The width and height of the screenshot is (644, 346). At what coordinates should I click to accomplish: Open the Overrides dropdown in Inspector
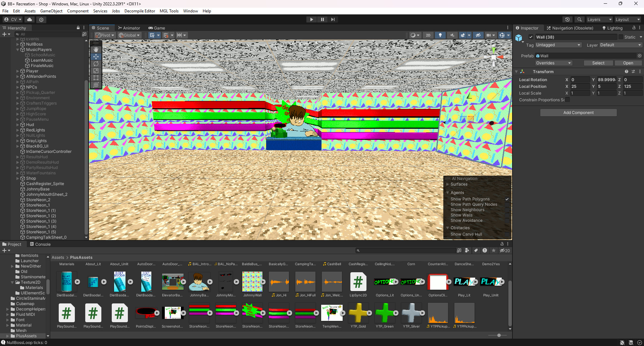[x=553, y=63]
